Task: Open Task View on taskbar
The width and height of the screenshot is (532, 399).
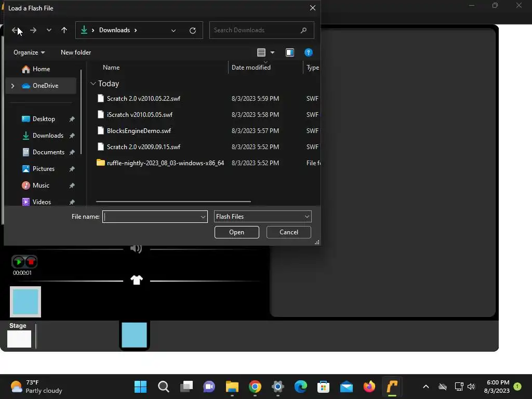Action: click(187, 387)
